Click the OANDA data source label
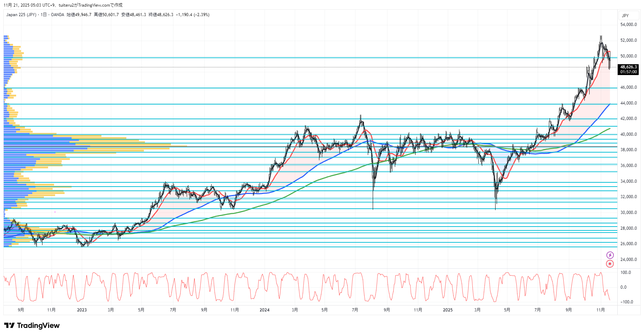Image resolution: width=644 pixels, height=336 pixels. tap(58, 15)
